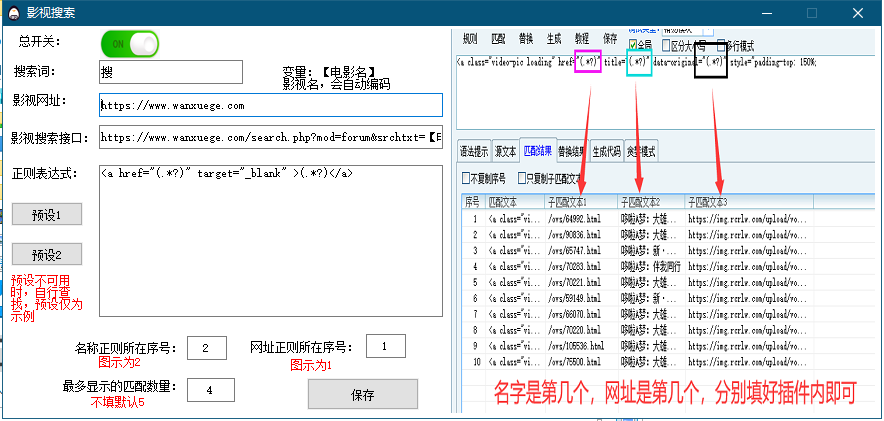Click the penguin app icon in the title bar
The height and width of the screenshot is (421, 884).
12,12
